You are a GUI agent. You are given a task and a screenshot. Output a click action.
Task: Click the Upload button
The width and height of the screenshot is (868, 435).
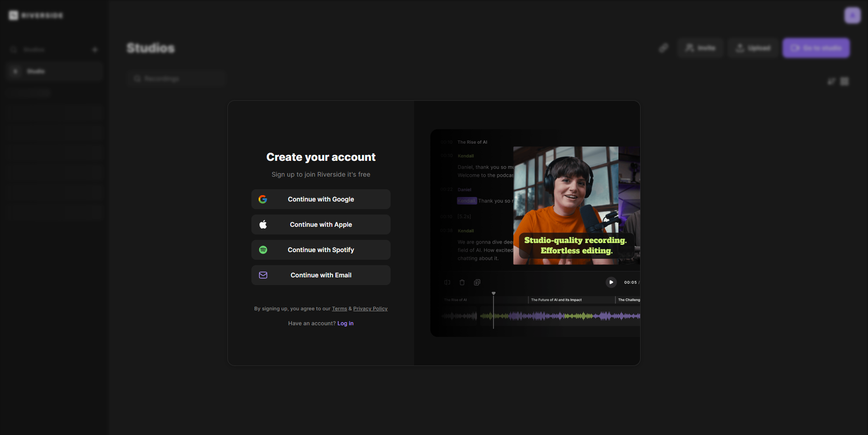click(x=753, y=48)
